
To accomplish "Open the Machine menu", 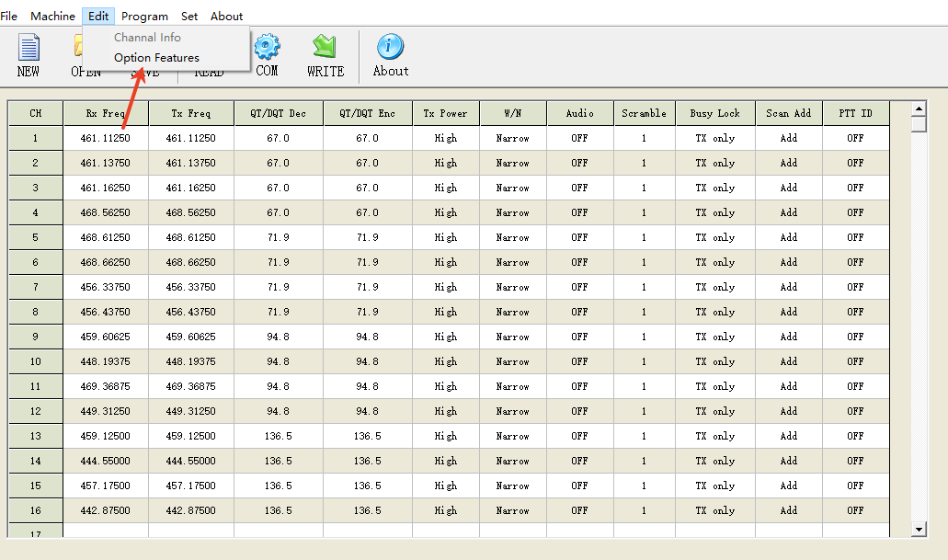I will pos(52,16).
